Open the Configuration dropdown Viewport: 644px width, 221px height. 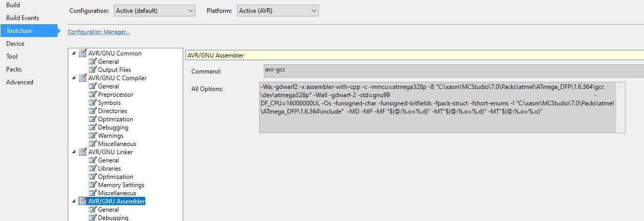point(154,10)
